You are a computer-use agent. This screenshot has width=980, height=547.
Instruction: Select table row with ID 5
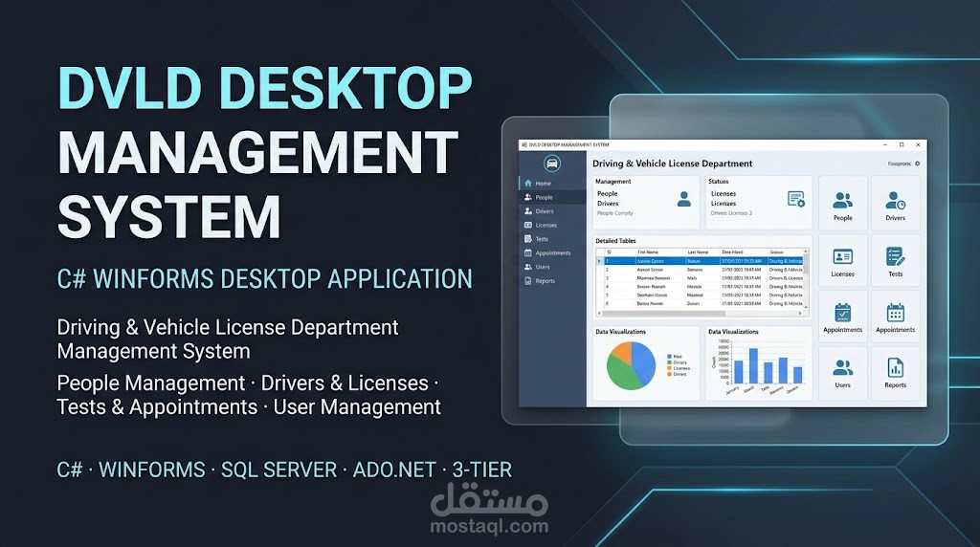click(x=700, y=295)
